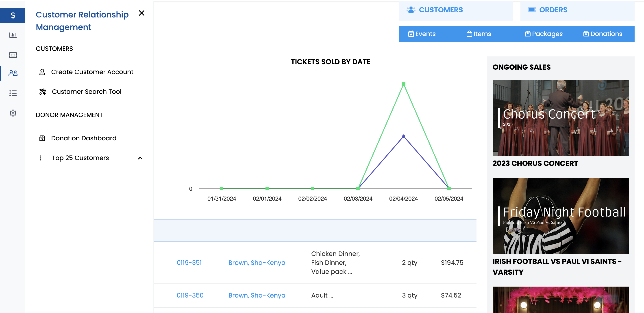Click the green peak point on 02/04/2024

click(403, 84)
